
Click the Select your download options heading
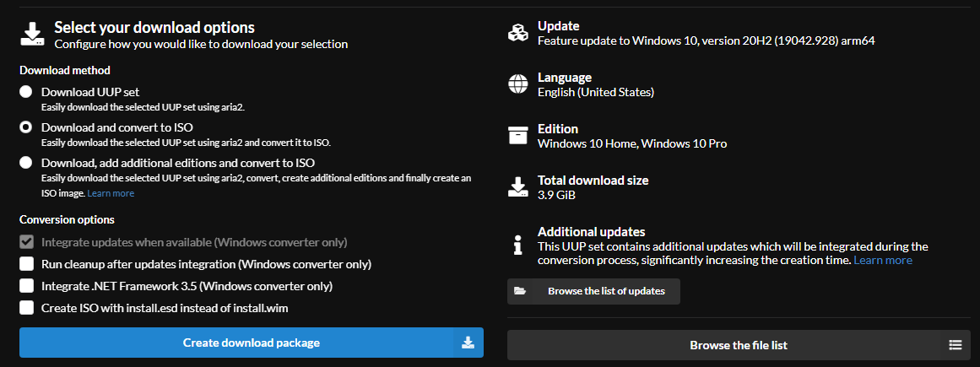(154, 28)
